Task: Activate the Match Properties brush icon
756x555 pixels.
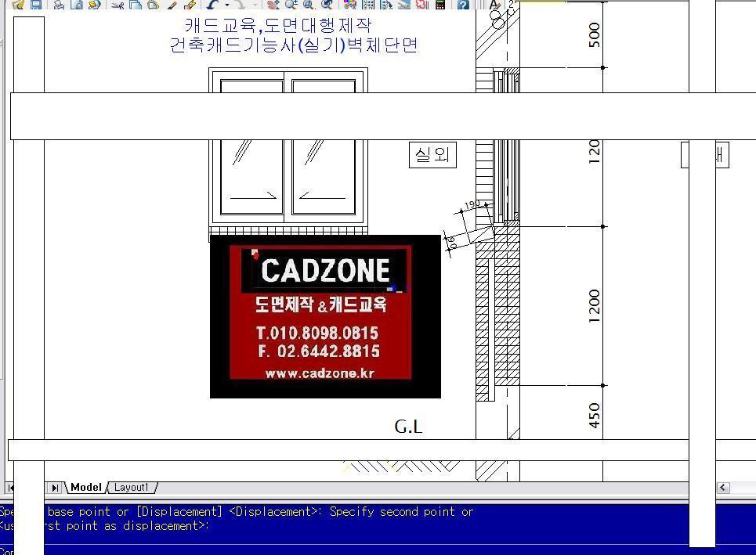Action: pos(172,5)
